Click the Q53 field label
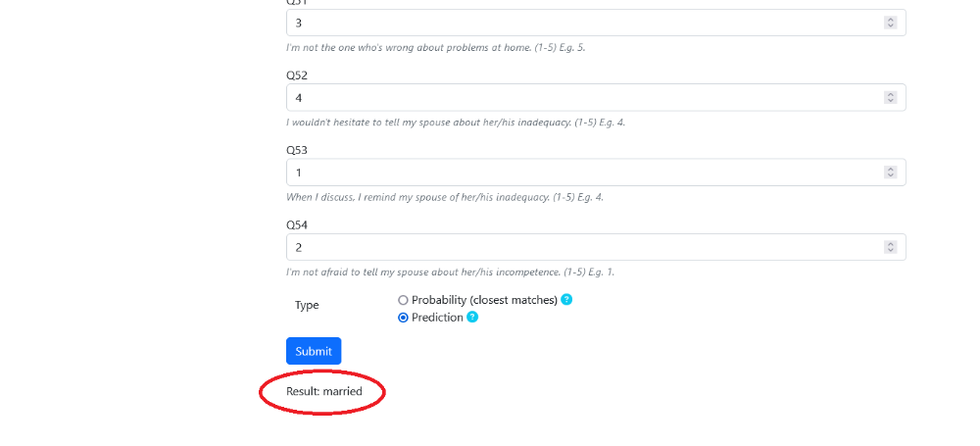The height and width of the screenshot is (446, 980). pos(297,150)
